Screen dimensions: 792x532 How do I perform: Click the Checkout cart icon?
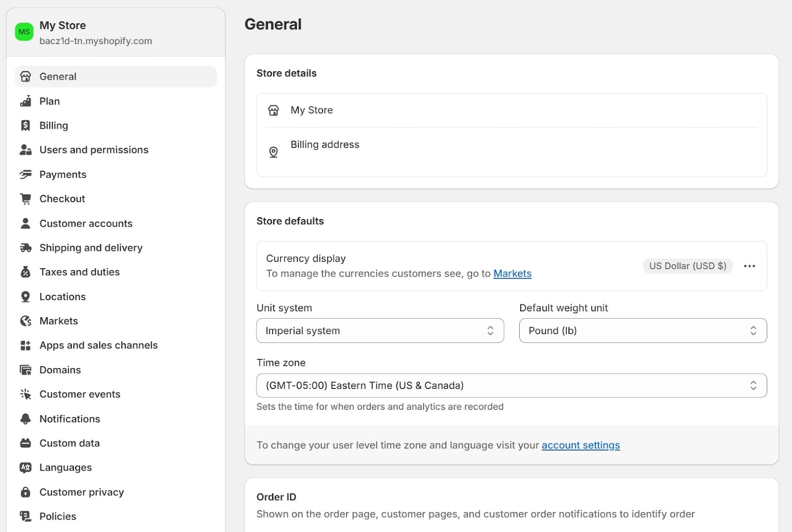[x=25, y=198]
